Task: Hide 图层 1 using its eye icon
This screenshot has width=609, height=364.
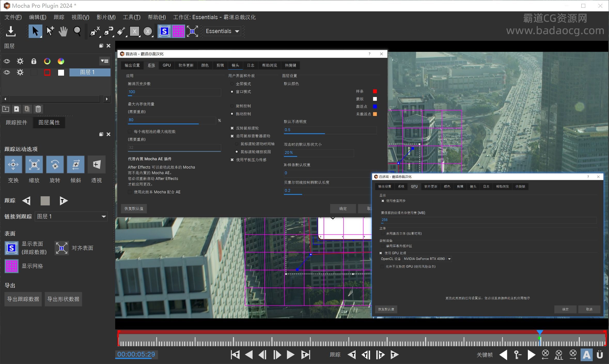Action: 7,73
